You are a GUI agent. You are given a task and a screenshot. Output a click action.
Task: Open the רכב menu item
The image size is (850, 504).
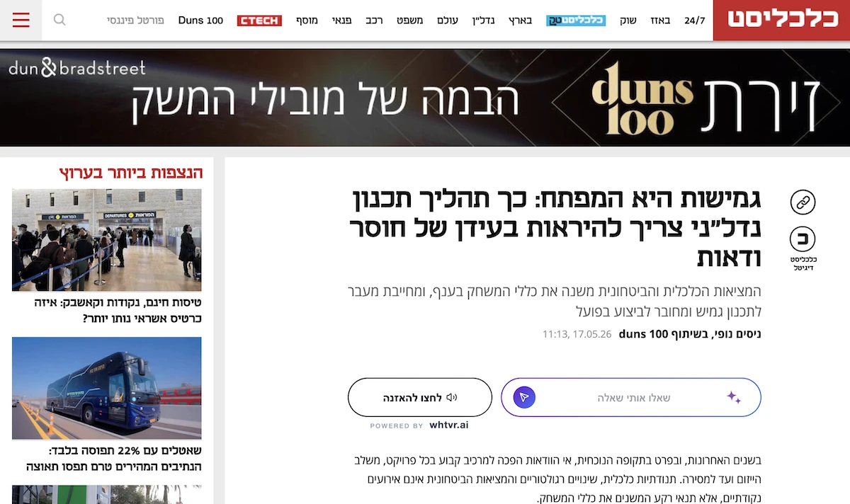pyautogui.click(x=375, y=21)
